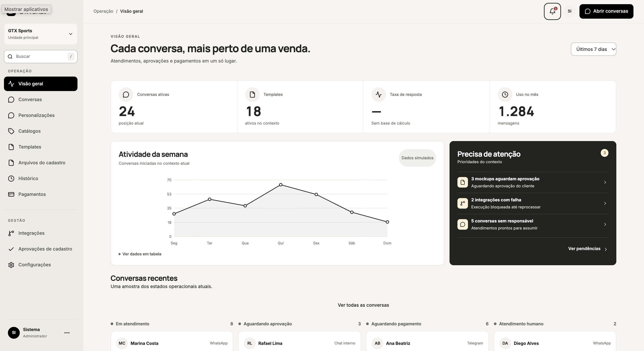This screenshot has width=644, height=351.
Task: Click the mockups document icon in attention panel
Action: click(462, 182)
